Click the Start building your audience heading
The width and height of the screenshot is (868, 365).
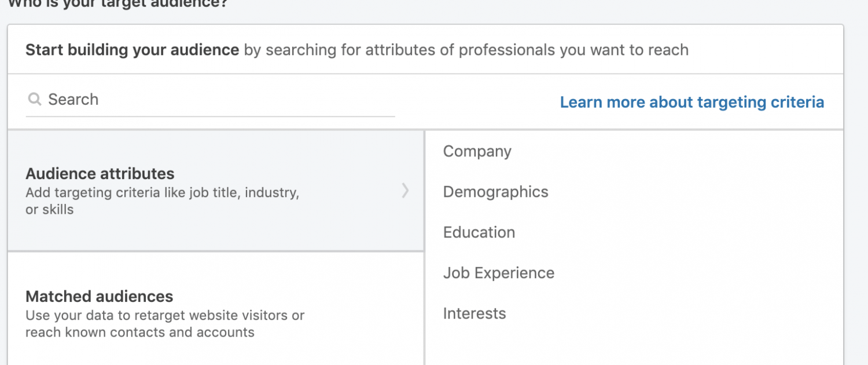pyautogui.click(x=132, y=50)
